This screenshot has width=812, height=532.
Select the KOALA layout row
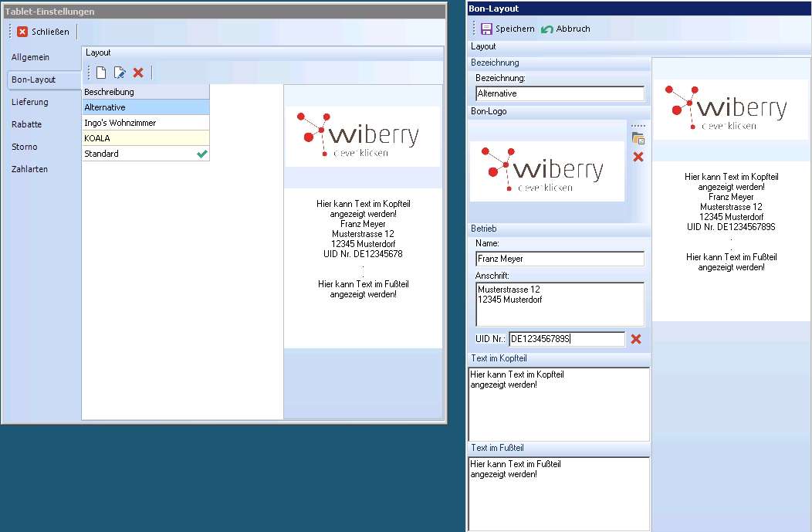[x=146, y=138]
